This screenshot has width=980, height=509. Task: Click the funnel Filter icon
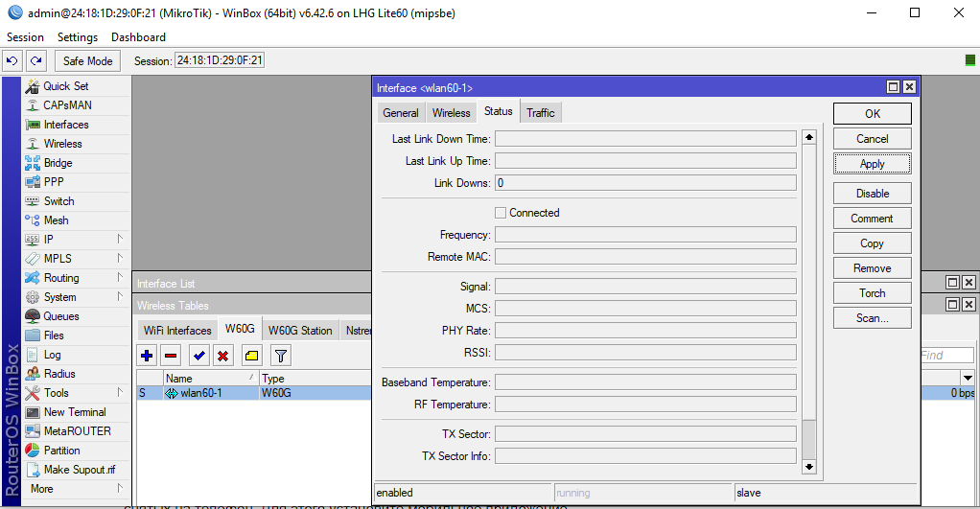(x=281, y=356)
